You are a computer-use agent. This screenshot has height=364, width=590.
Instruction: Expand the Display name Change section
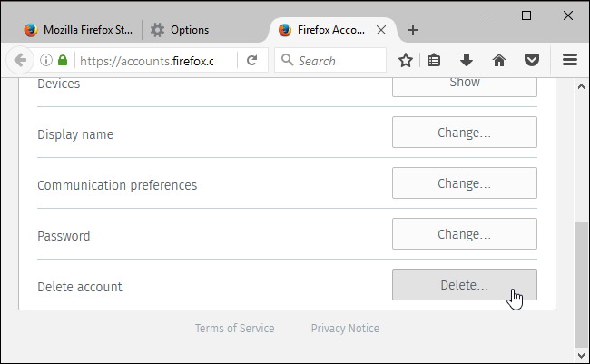464,133
